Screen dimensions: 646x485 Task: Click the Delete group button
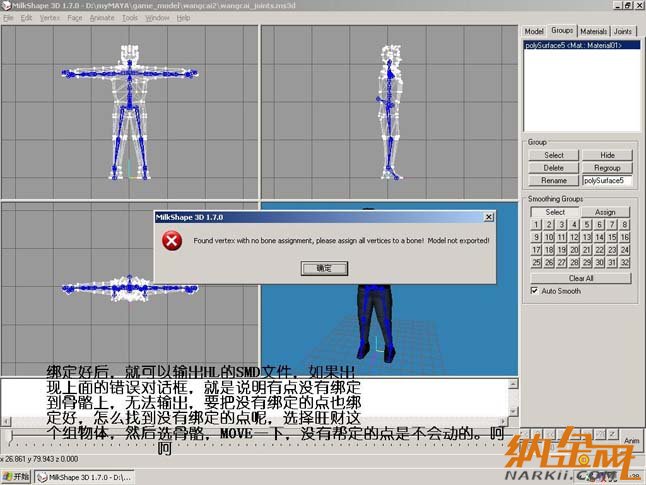pyautogui.click(x=554, y=168)
